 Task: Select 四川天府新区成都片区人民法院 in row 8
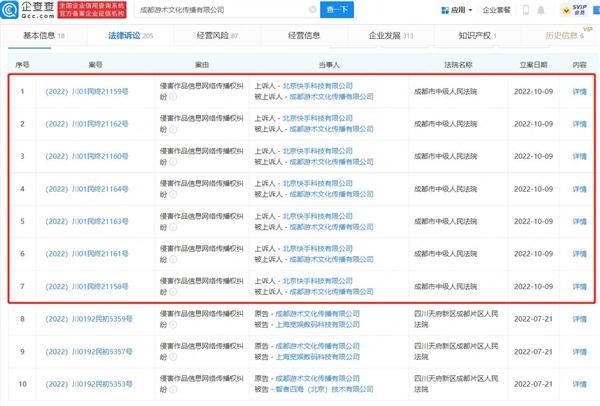point(456,319)
